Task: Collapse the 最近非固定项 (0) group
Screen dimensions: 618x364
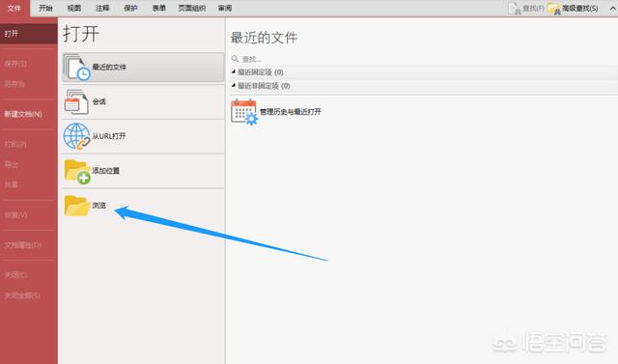Action: (234, 86)
